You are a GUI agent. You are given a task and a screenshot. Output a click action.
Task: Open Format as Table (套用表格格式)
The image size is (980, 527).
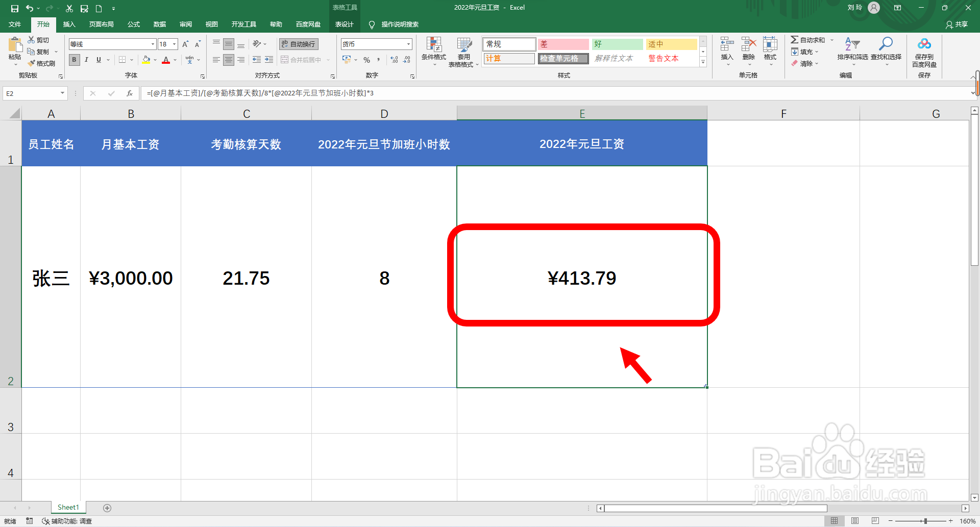pos(463,52)
